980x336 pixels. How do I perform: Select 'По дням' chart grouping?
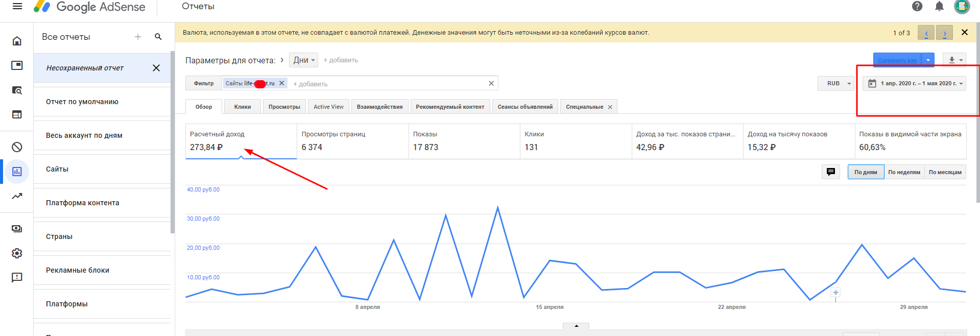(x=866, y=172)
